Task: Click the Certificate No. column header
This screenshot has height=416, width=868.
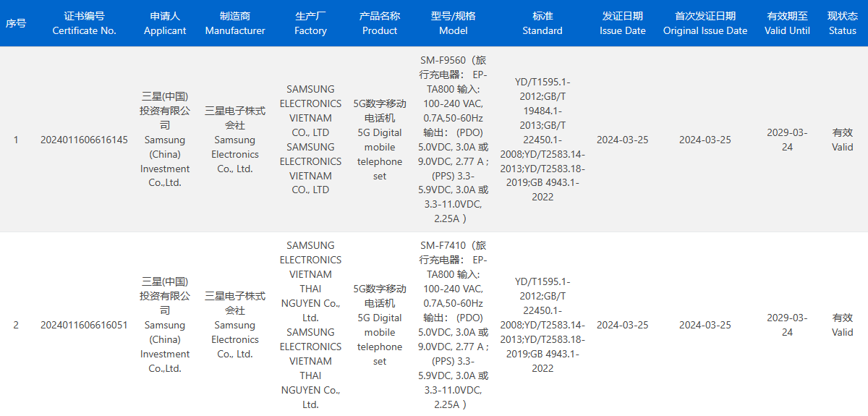Action: coord(84,23)
